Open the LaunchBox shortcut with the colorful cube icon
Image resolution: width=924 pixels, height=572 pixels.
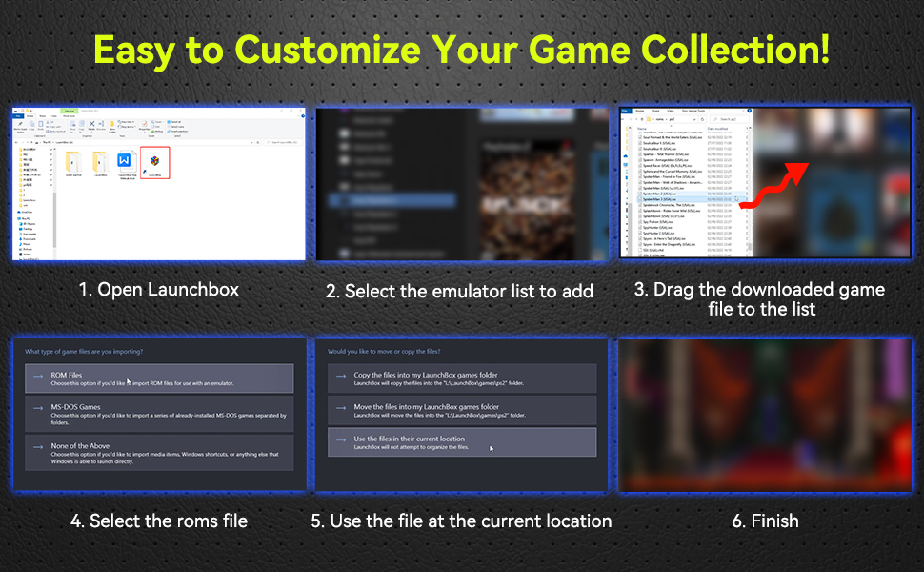click(155, 163)
